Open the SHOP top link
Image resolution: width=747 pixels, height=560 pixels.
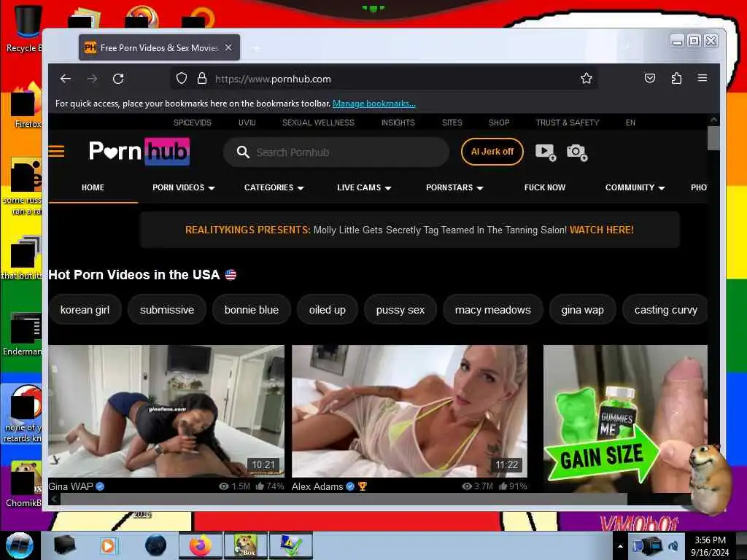[x=499, y=122]
